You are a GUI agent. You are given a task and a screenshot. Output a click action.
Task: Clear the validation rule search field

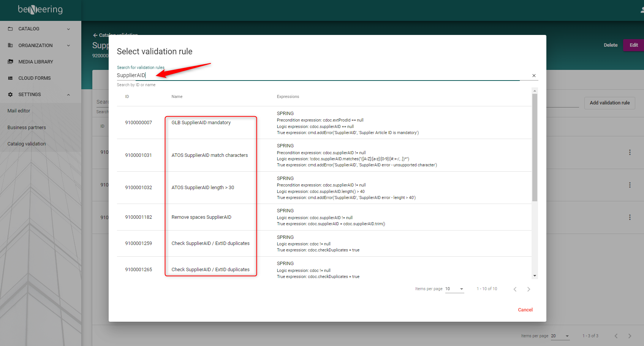pyautogui.click(x=534, y=76)
